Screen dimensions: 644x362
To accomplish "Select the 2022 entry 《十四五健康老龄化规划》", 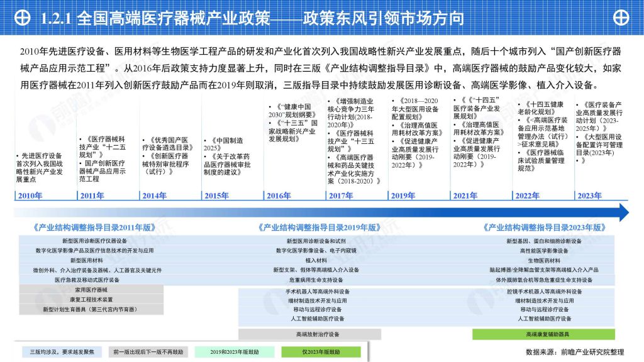I will [x=540, y=108].
